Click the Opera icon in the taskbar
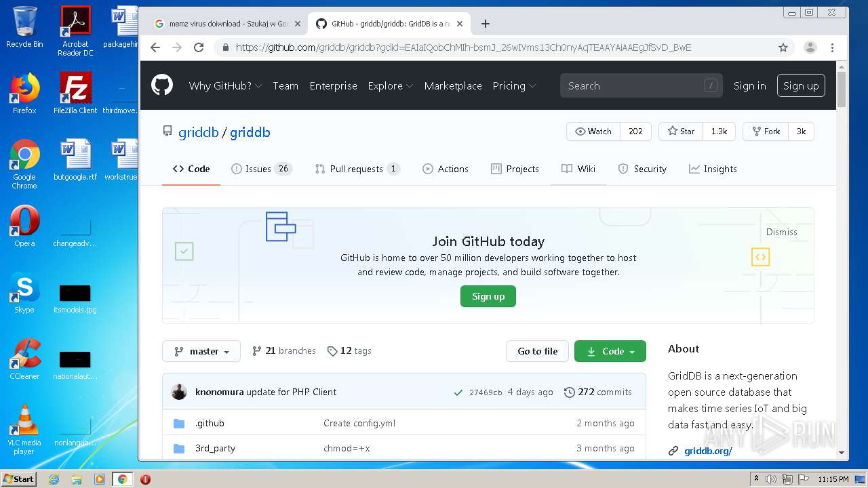The image size is (868, 488). 145,479
